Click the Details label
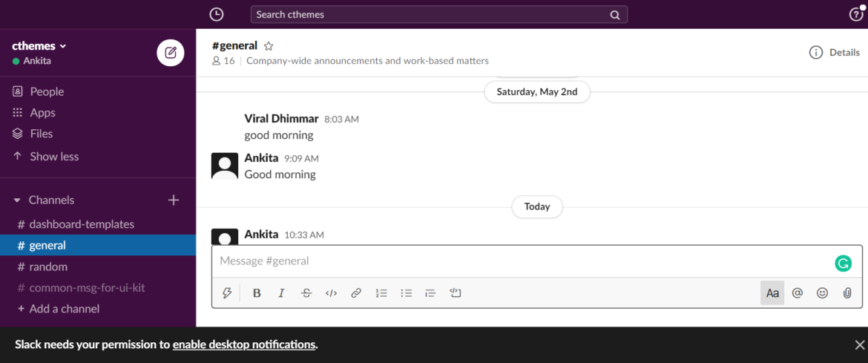The height and width of the screenshot is (363, 868). tap(844, 53)
